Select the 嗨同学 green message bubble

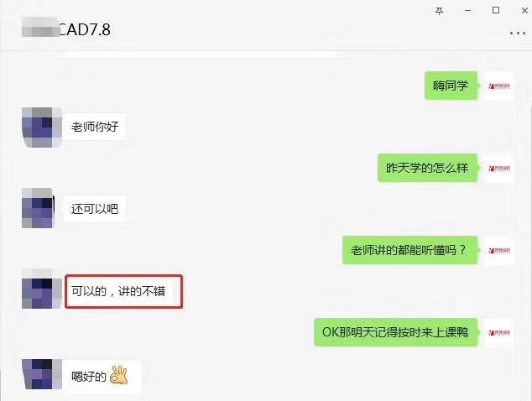tap(451, 86)
